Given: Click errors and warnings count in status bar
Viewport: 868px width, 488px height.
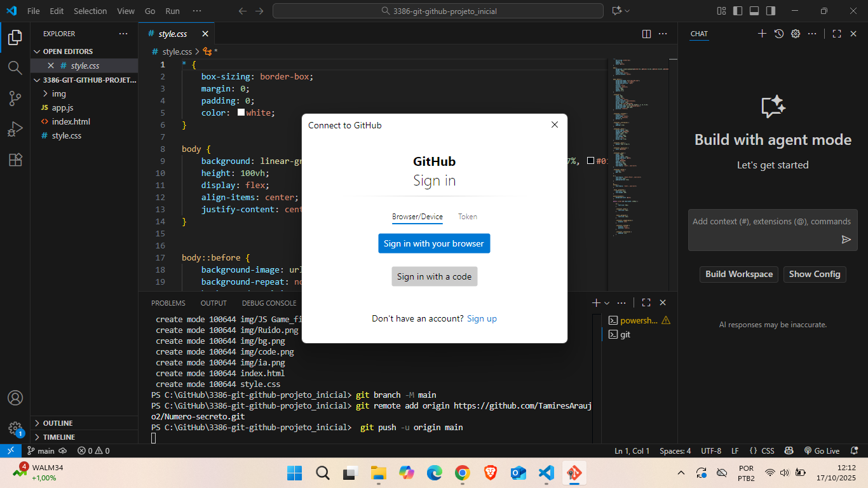Looking at the screenshot, I should (x=93, y=451).
